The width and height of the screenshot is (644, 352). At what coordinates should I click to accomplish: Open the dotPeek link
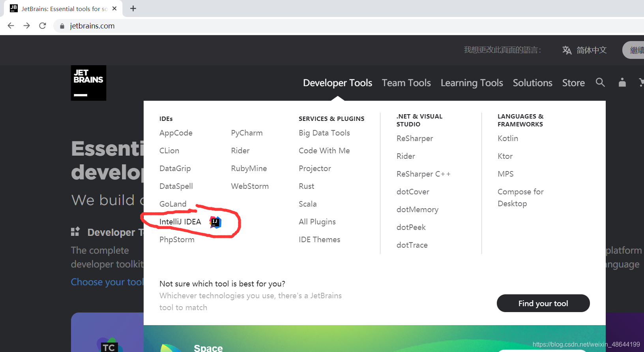pyautogui.click(x=411, y=228)
